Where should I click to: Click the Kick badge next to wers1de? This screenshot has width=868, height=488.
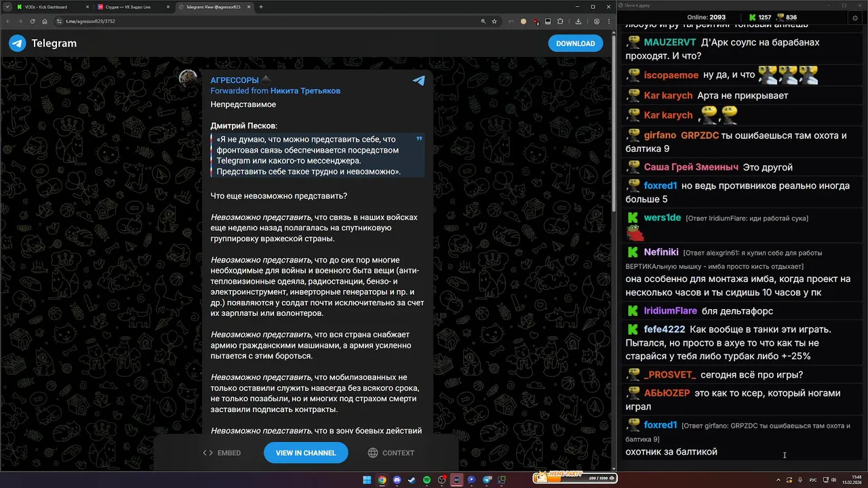(633, 218)
